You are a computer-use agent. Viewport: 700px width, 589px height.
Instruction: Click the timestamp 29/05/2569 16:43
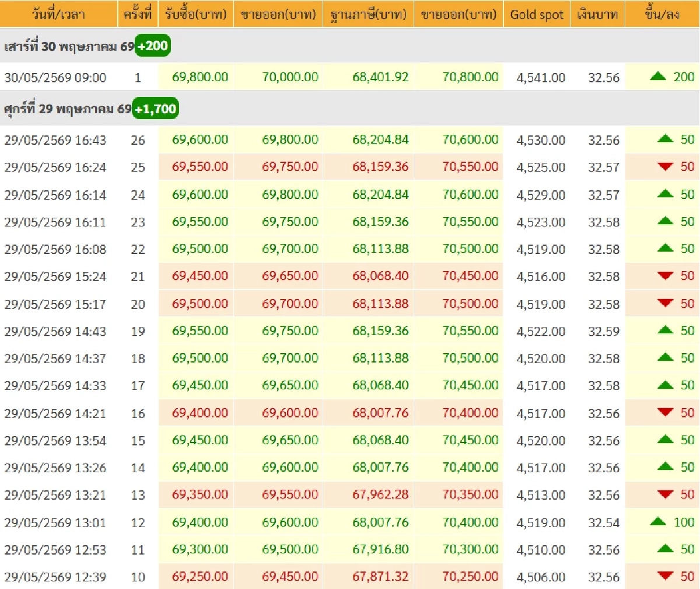(55, 140)
